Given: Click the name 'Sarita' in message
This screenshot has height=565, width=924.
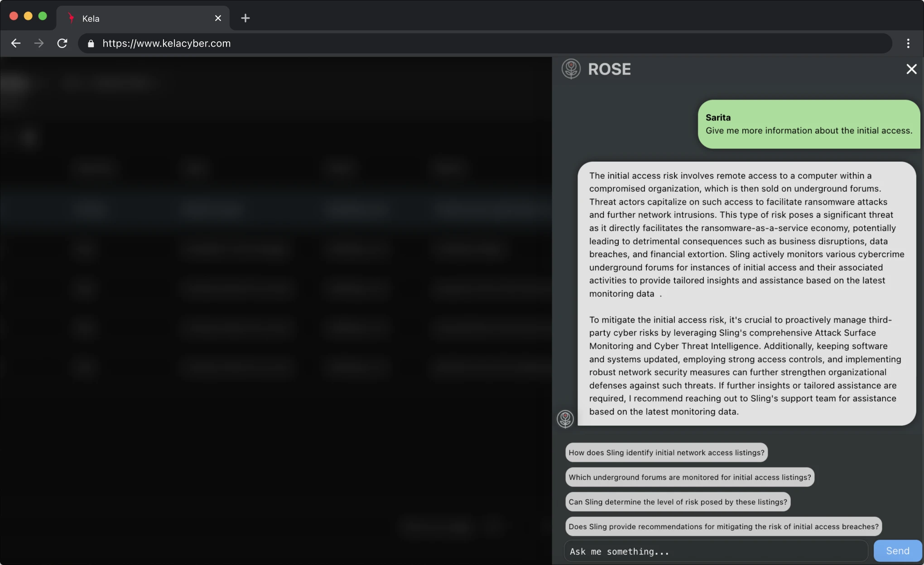Looking at the screenshot, I should (x=718, y=117).
